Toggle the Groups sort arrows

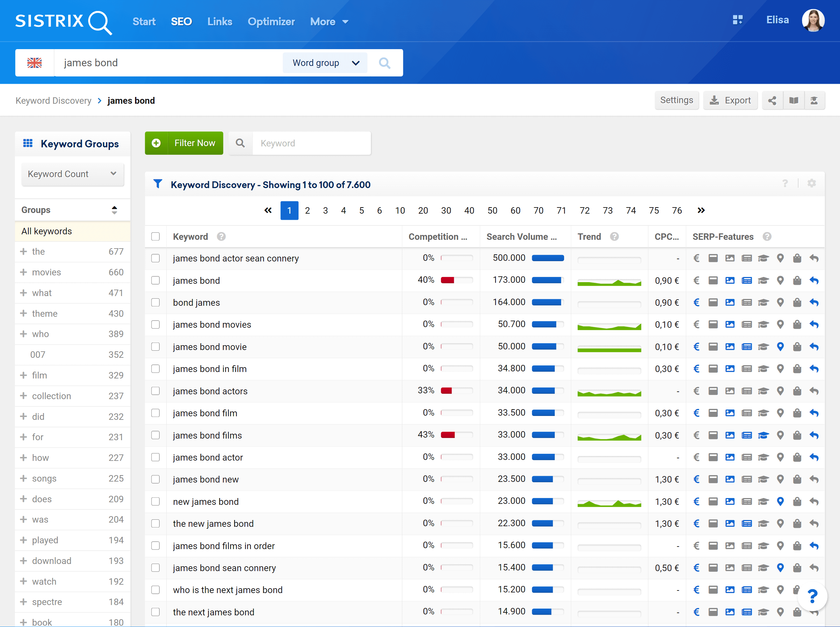click(x=114, y=210)
